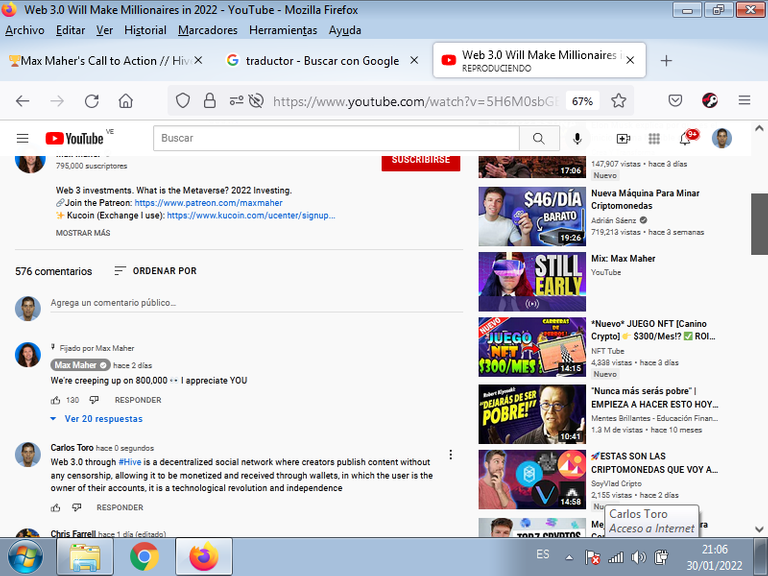Screen dimensions: 768x576
Task: Click the add public comment field
Action: (x=256, y=303)
